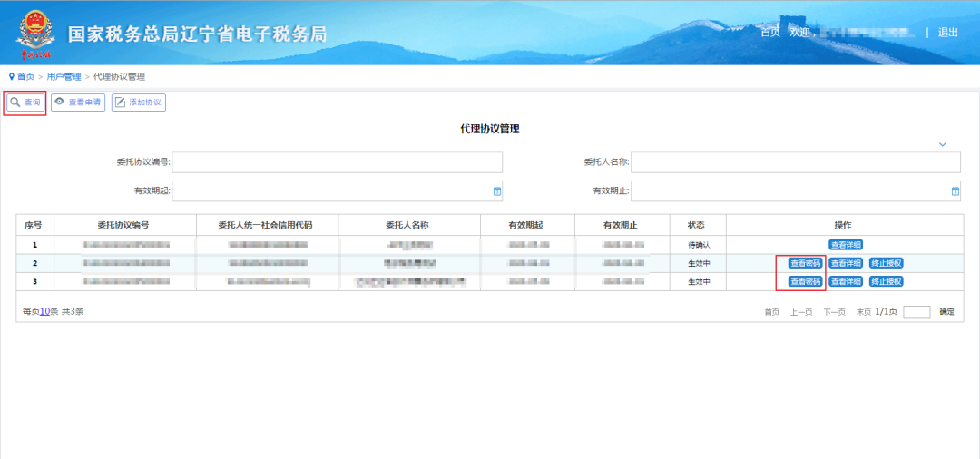The height and width of the screenshot is (459, 980).
Task: Focus the 委托人名称 input field
Action: pos(796,162)
